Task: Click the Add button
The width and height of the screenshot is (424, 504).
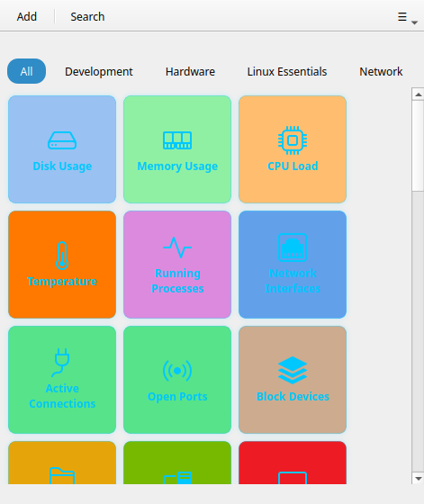Action: pos(27,17)
